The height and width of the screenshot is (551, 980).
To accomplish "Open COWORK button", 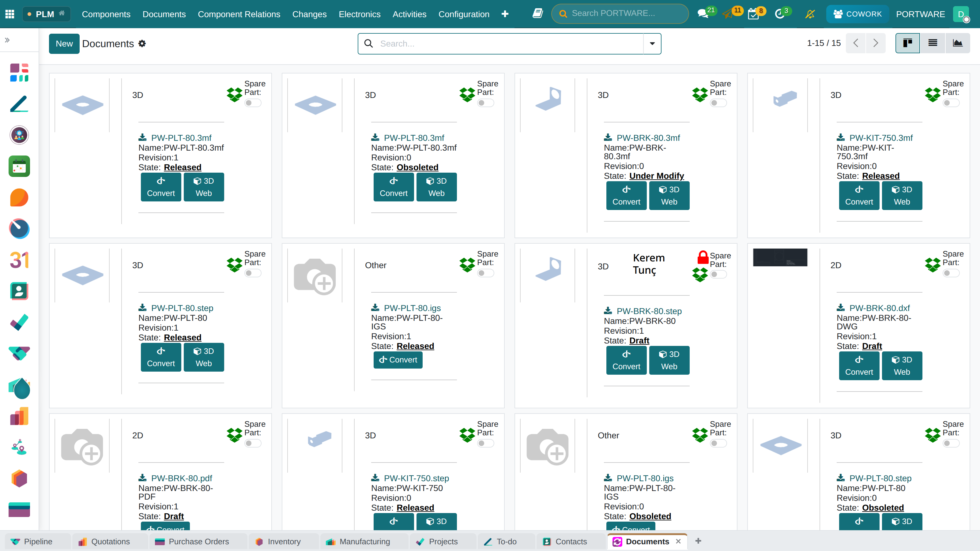I will pyautogui.click(x=858, y=14).
